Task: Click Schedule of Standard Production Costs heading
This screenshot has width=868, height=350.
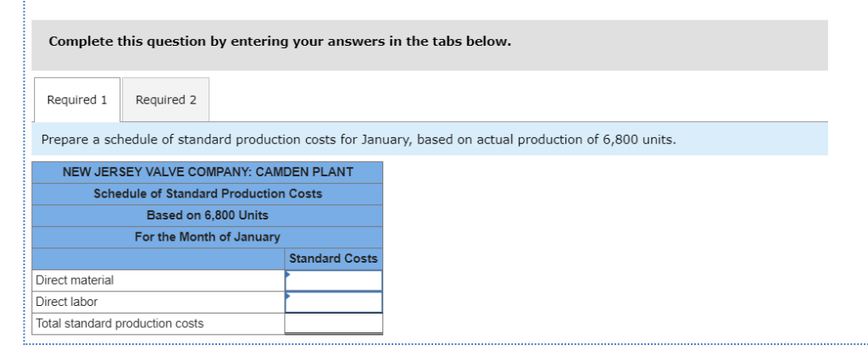Action: click(x=208, y=193)
